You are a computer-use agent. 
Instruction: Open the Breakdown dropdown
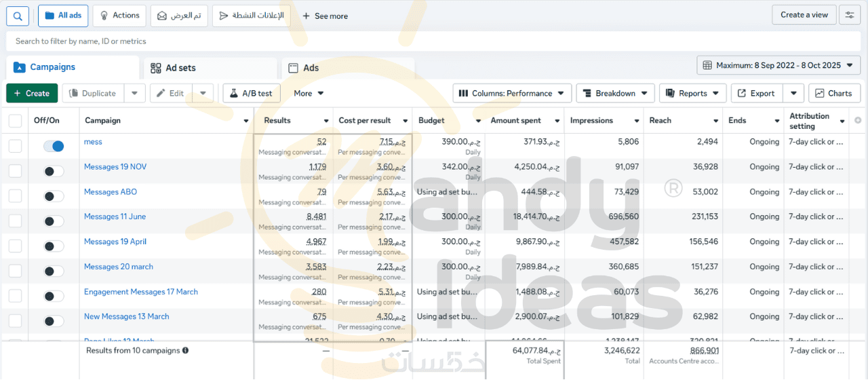point(615,93)
